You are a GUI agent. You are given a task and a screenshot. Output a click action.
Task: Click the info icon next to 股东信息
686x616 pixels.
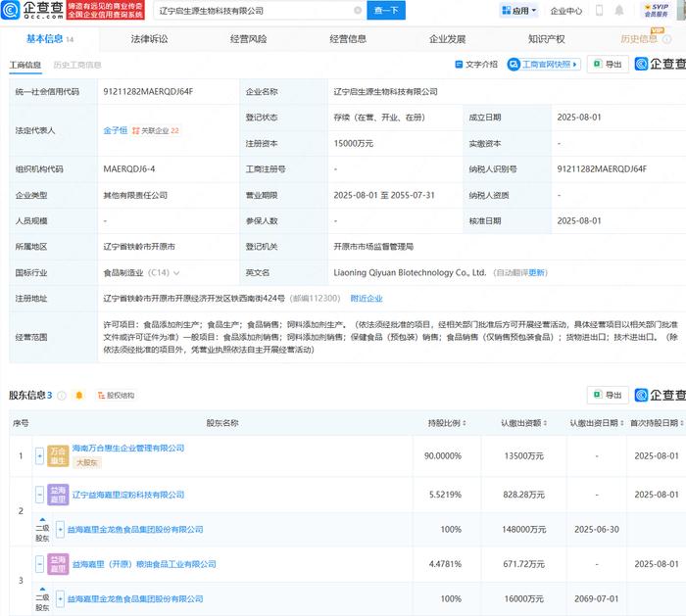coord(62,396)
